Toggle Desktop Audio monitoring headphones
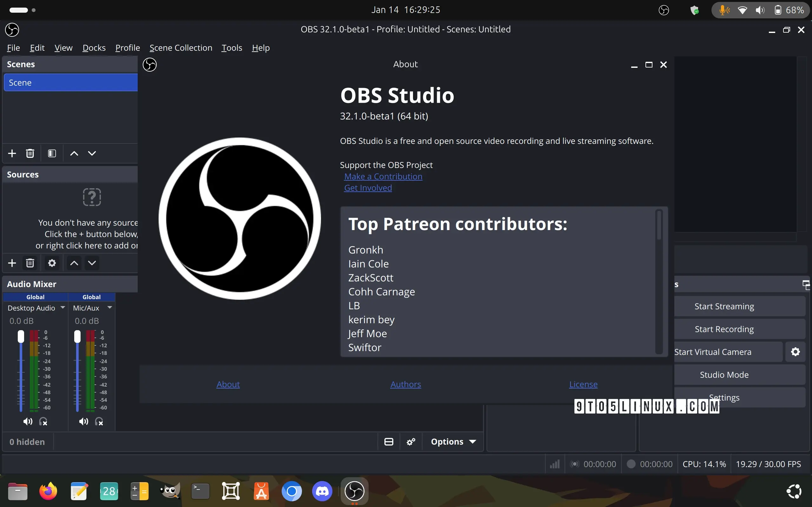The height and width of the screenshot is (507, 812). pos(43,421)
